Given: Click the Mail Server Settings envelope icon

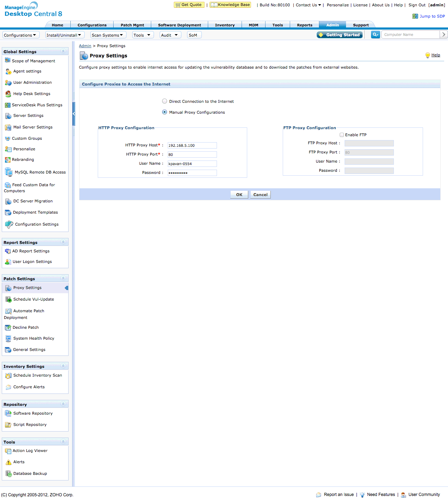Looking at the screenshot, I should pyautogui.click(x=8, y=127).
